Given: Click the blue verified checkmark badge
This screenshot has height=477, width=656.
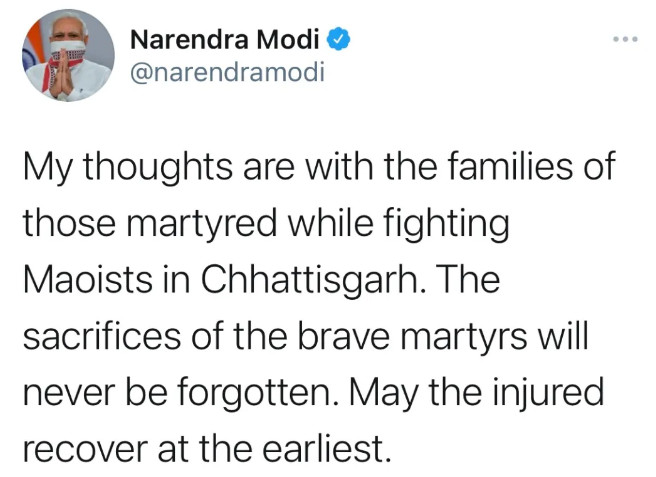Looking at the screenshot, I should 338,39.
